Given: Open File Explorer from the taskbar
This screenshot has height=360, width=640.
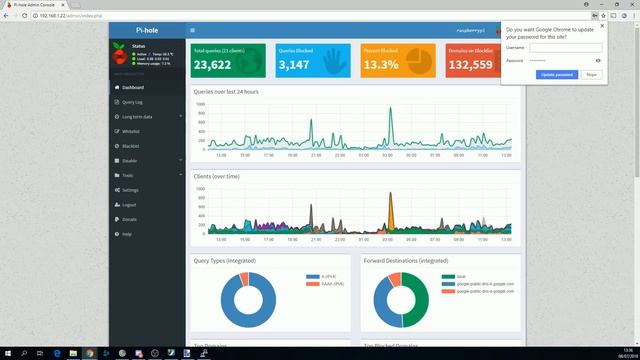Looking at the screenshot, I should (x=73, y=353).
